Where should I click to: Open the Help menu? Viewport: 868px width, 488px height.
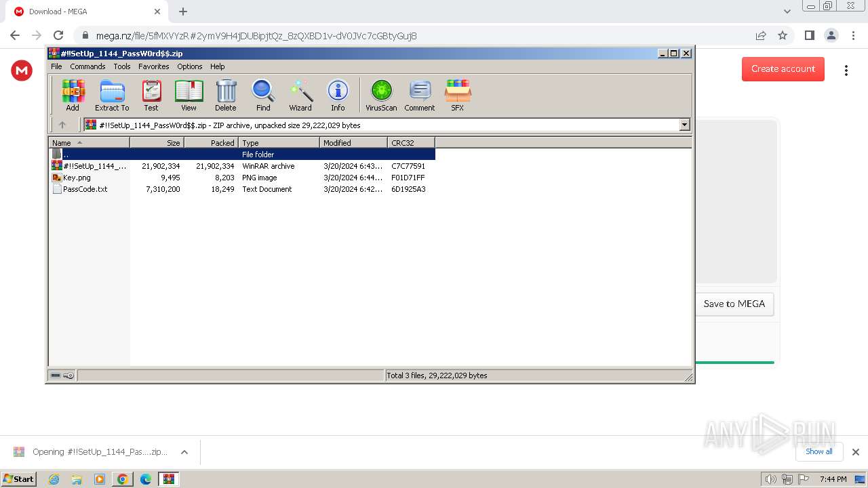click(217, 66)
